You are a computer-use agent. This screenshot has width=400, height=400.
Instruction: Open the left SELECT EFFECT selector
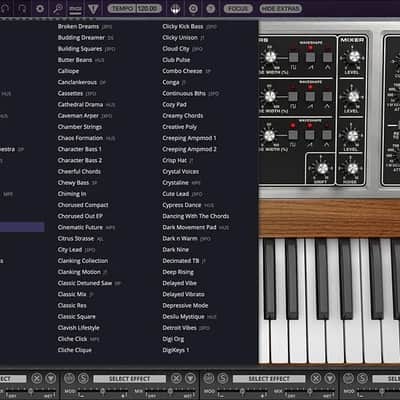[x=129, y=379]
